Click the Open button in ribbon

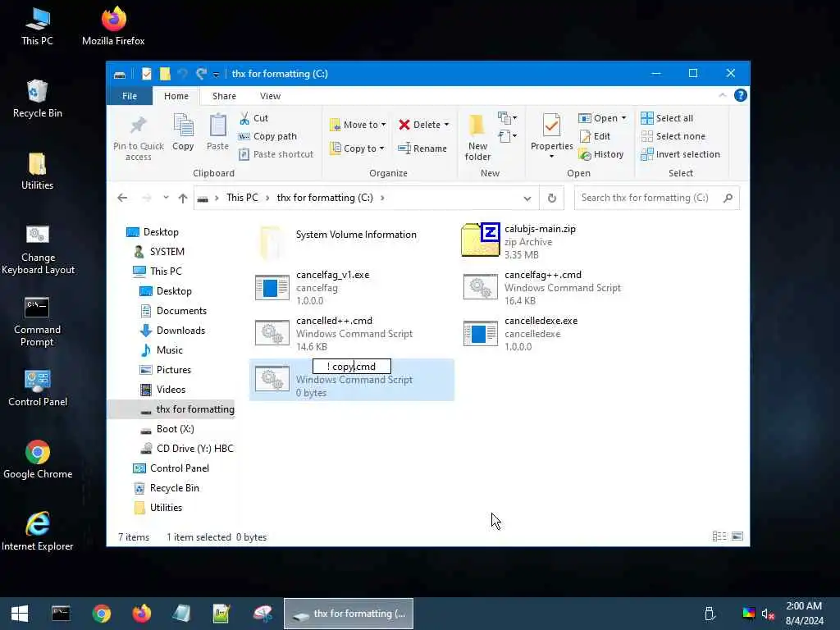[598, 118]
